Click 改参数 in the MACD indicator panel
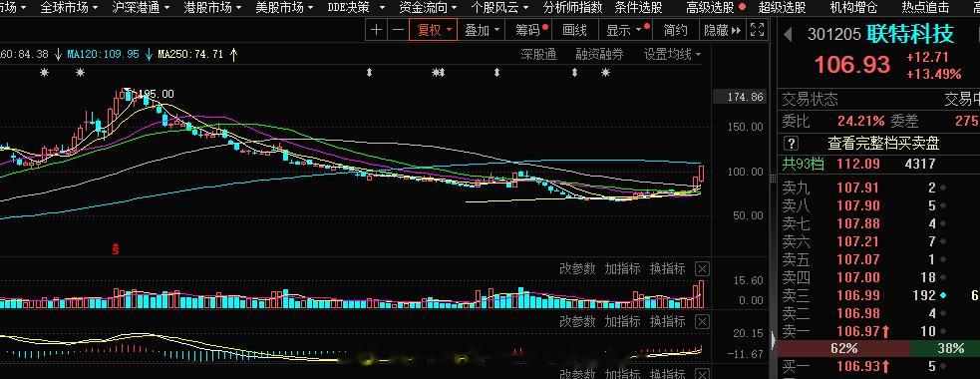Image resolution: width=980 pixels, height=379 pixels. [577, 322]
